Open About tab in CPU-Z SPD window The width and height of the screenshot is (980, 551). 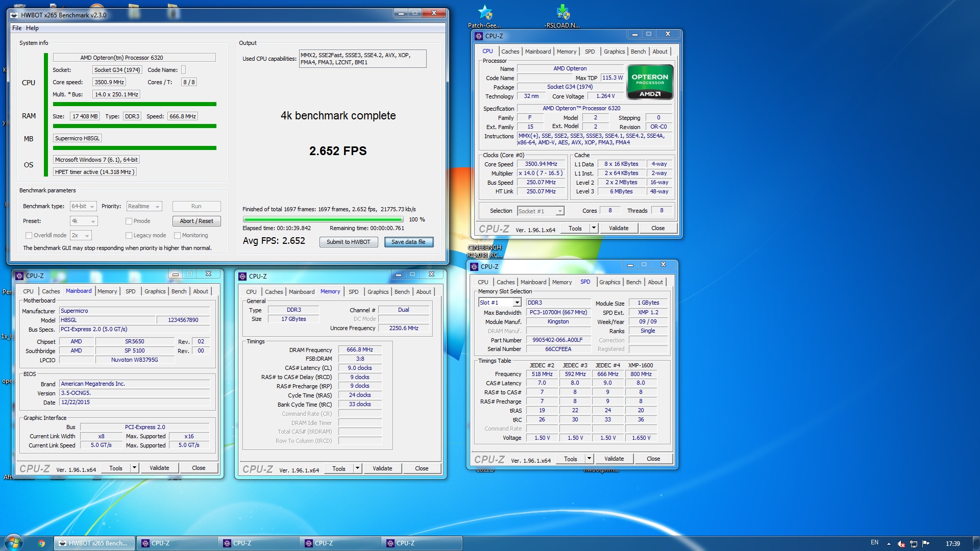click(x=655, y=282)
